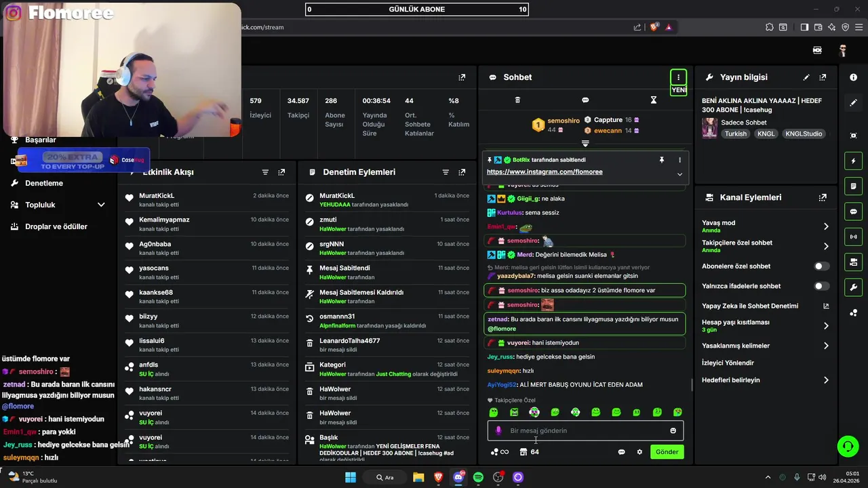Open Yapay Zeka ile Sohbet Denetimi
Viewport: 868px width, 488px height.
point(766,306)
